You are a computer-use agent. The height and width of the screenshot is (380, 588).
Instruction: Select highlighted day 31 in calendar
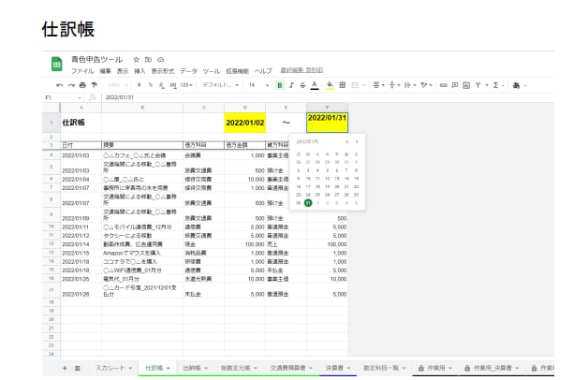pyautogui.click(x=308, y=203)
